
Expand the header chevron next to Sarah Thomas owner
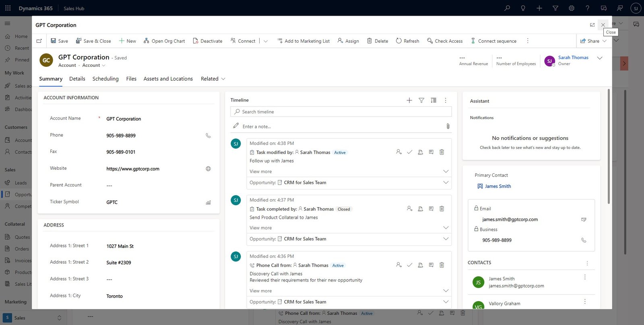[600, 58]
